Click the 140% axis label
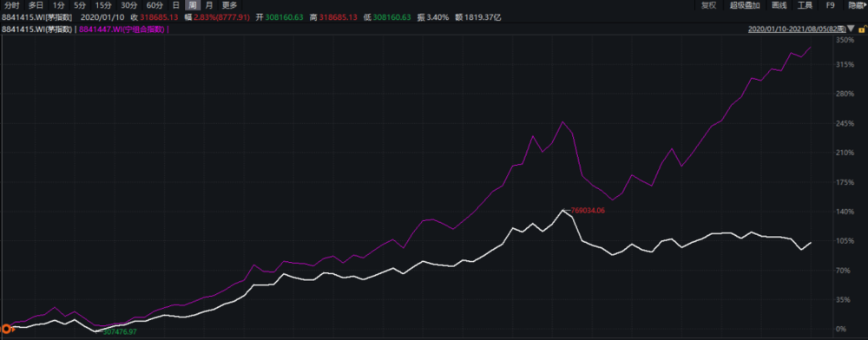 (845, 212)
